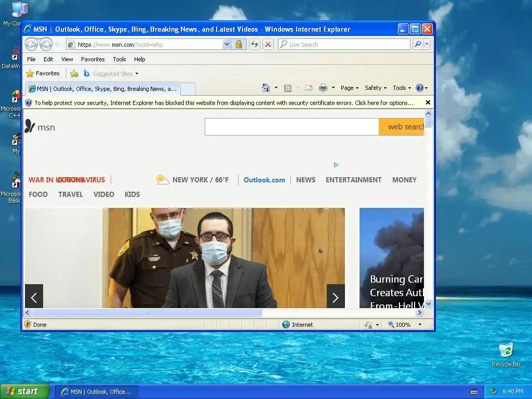The width and height of the screenshot is (532, 399).
Task: Open the VIDEO section link
Action: [103, 194]
